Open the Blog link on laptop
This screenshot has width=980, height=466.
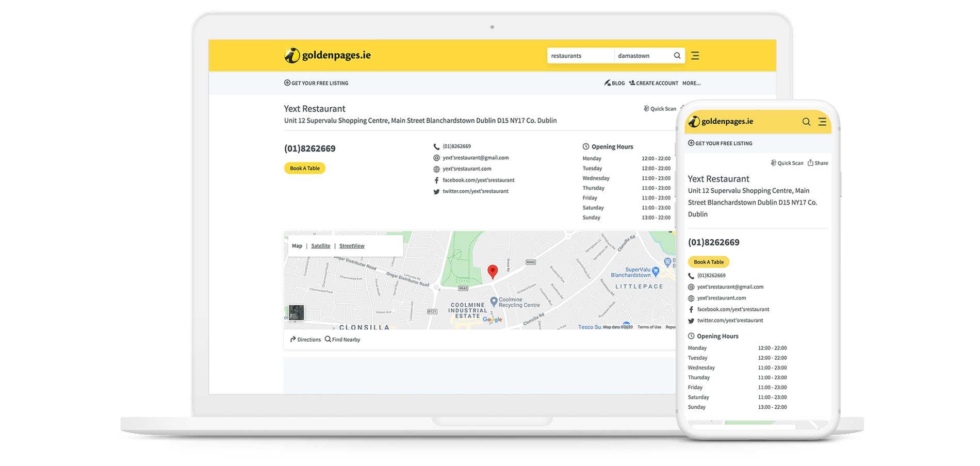point(614,83)
